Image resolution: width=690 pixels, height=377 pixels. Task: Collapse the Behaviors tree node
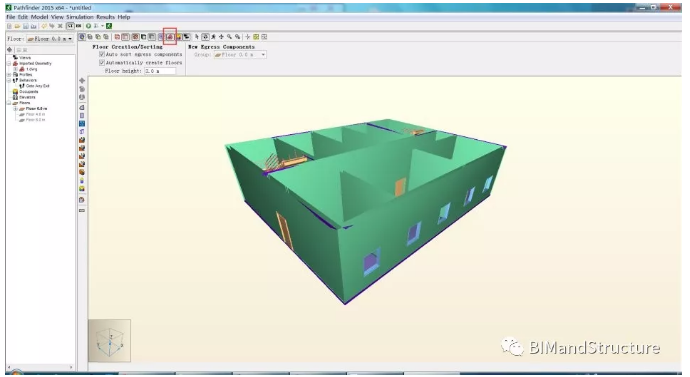point(9,80)
